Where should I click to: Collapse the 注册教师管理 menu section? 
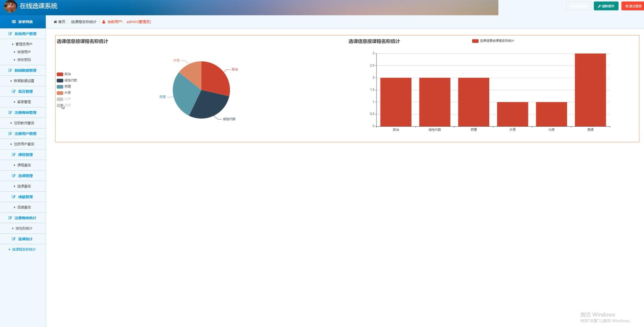pyautogui.click(x=25, y=113)
